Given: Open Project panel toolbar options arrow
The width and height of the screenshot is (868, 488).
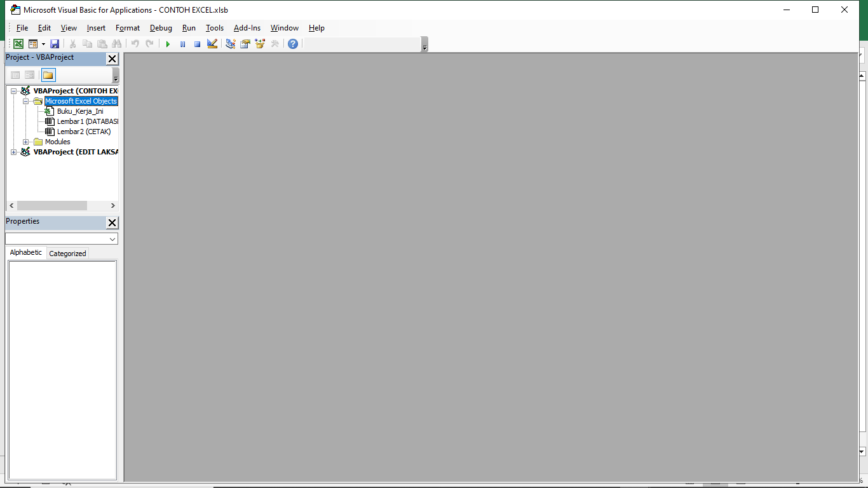Looking at the screenshot, I should tap(116, 76).
